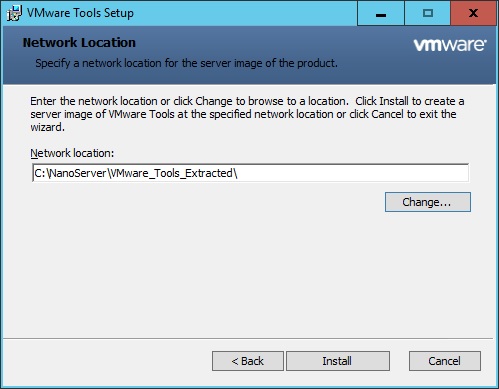
Task: Start extraction with the Install button
Action: click(x=338, y=361)
